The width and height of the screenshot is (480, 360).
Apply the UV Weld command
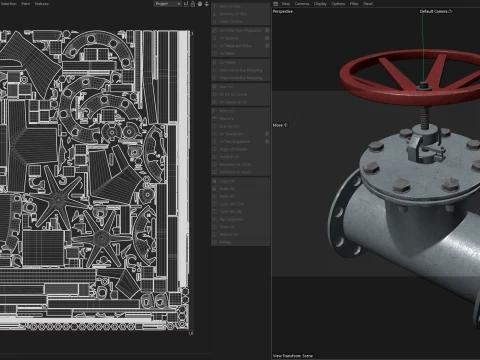coord(240,53)
